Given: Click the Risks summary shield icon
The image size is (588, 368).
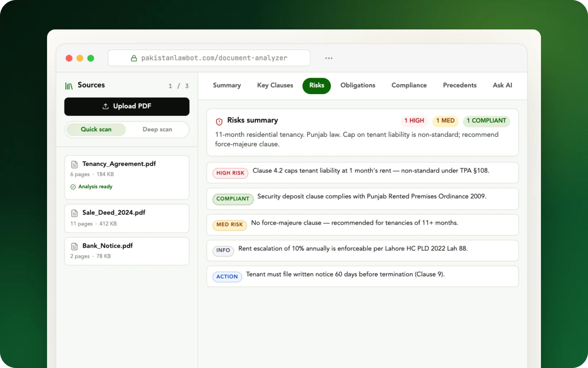Looking at the screenshot, I should 219,121.
